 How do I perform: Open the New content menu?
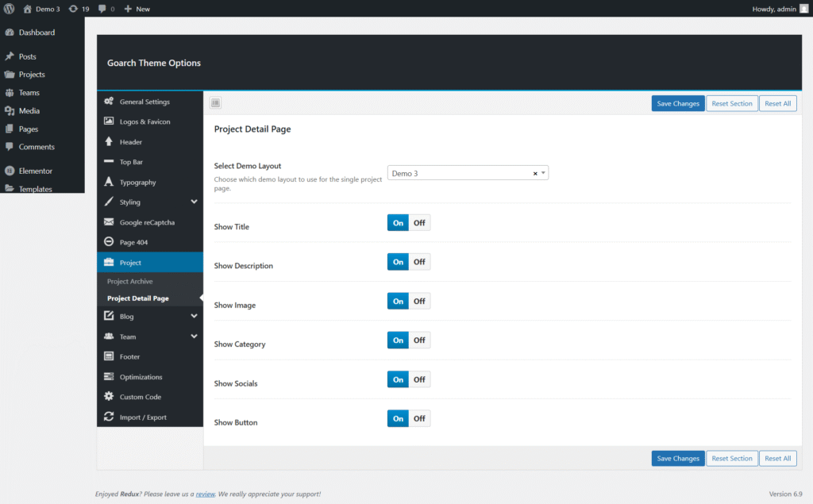click(x=137, y=9)
